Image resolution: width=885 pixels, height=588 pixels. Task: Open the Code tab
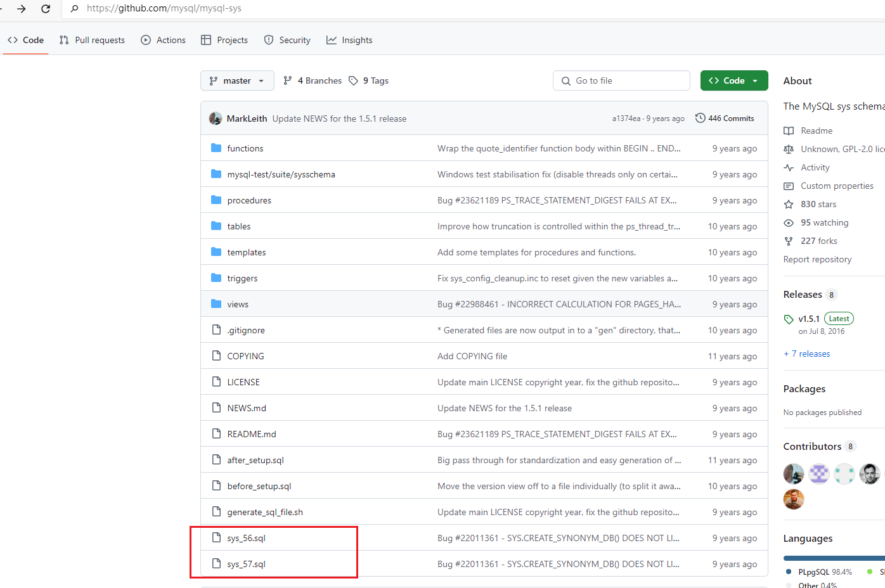[x=26, y=40]
